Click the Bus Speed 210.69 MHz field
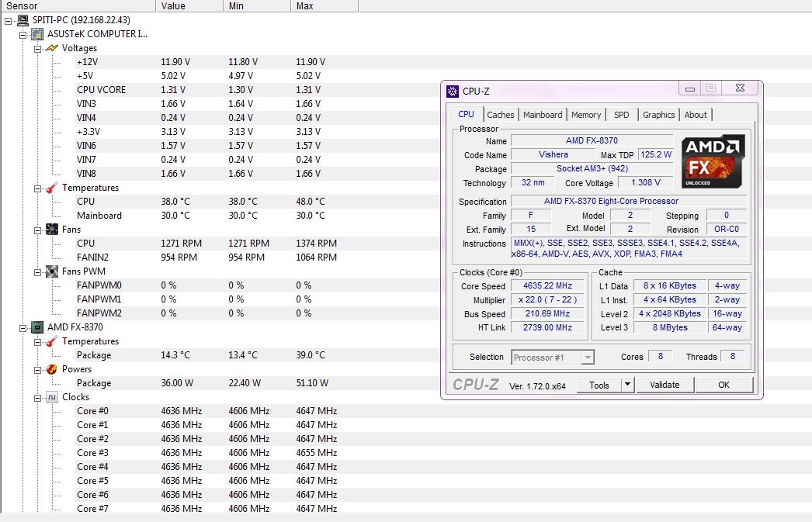The image size is (812, 522). point(547,313)
